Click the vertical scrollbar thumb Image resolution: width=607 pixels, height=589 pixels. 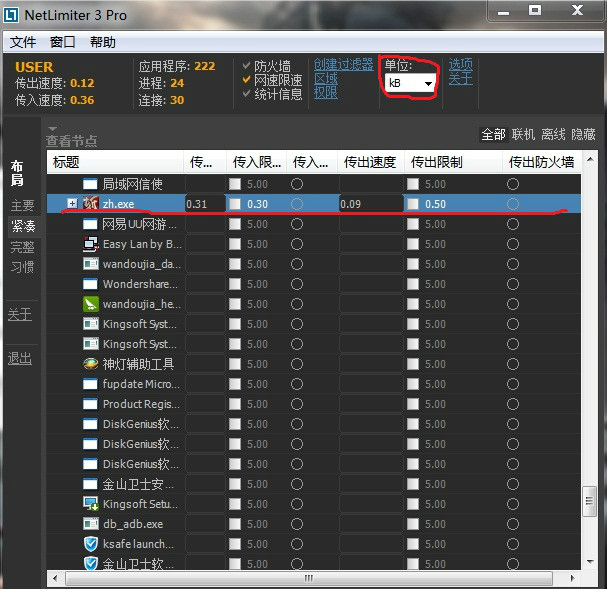point(589,501)
